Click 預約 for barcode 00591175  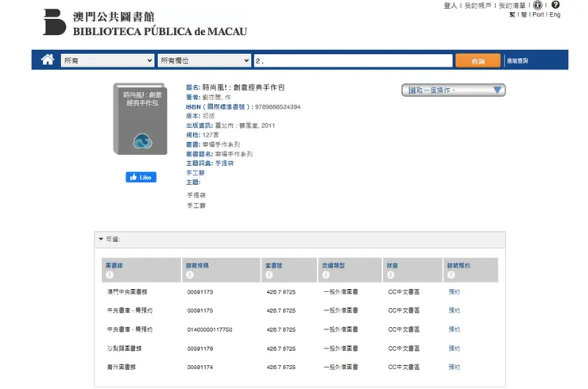point(455,310)
